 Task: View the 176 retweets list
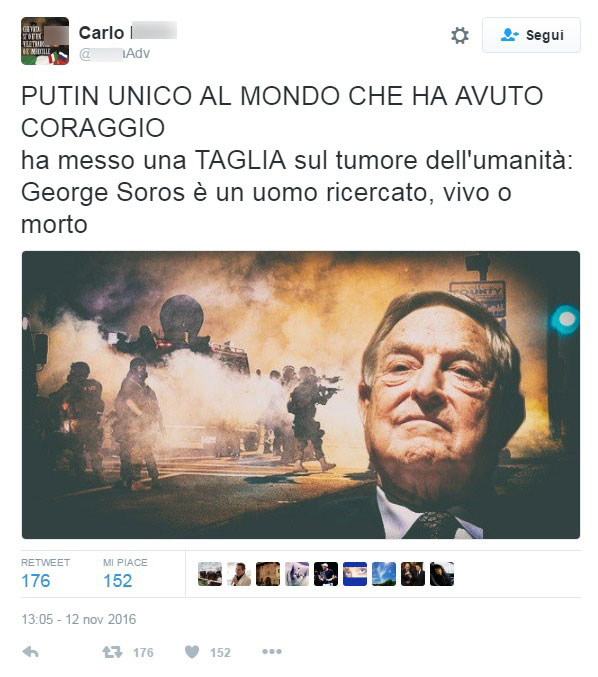(x=45, y=574)
